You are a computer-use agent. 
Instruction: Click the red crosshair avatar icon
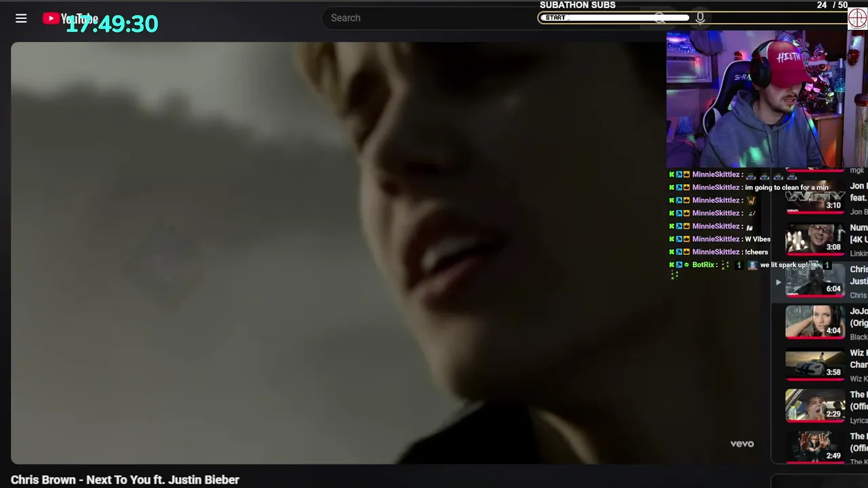[x=858, y=18]
